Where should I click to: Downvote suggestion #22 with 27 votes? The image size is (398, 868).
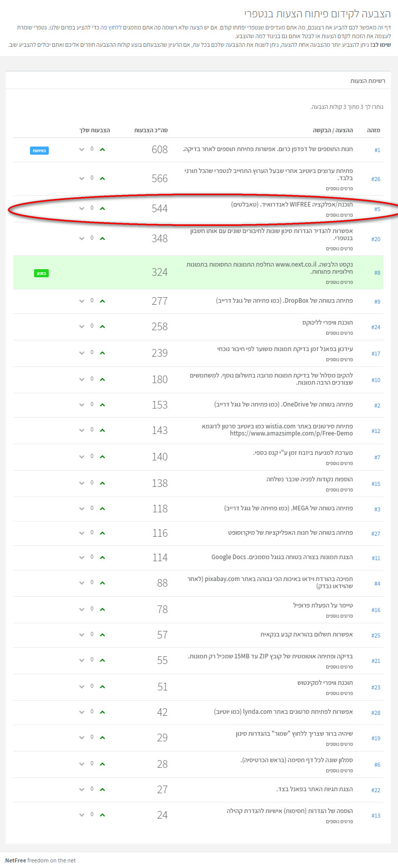click(81, 790)
